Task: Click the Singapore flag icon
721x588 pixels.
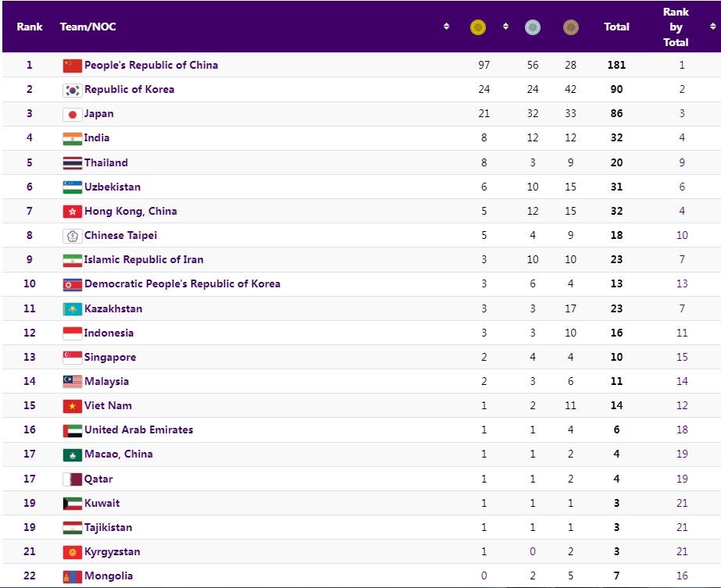Action: tap(72, 358)
